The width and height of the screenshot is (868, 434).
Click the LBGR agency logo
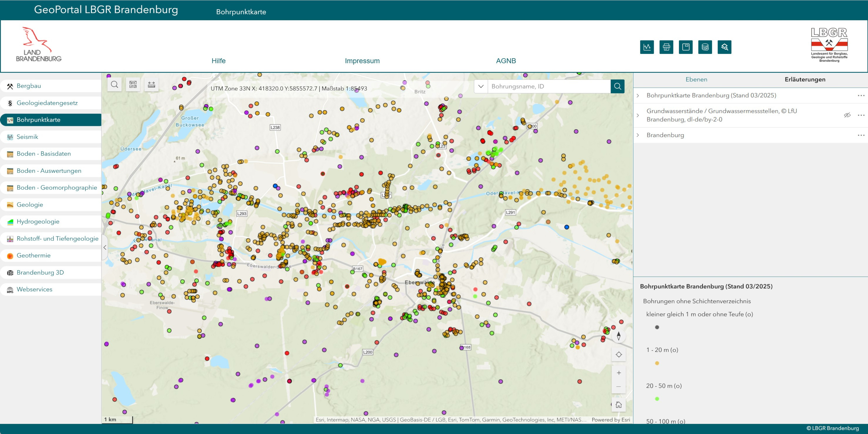pyautogui.click(x=829, y=45)
